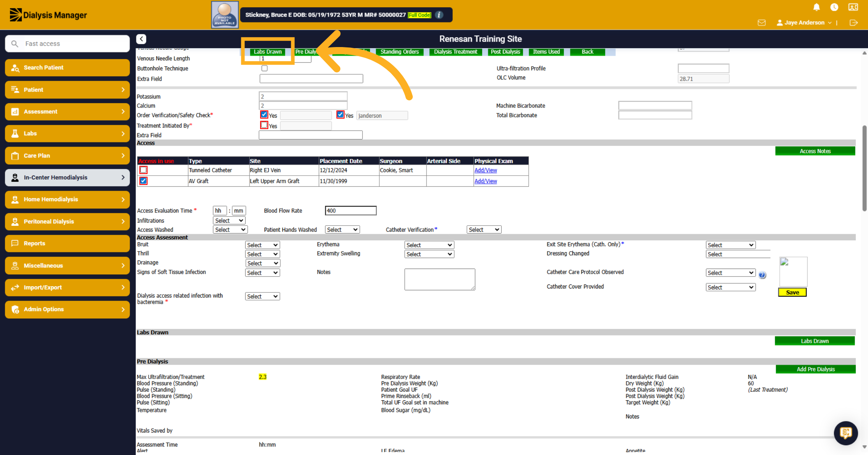Screen dimensions: 868x455
Task: Click the page vertical scrollbar
Action: click(x=864, y=168)
